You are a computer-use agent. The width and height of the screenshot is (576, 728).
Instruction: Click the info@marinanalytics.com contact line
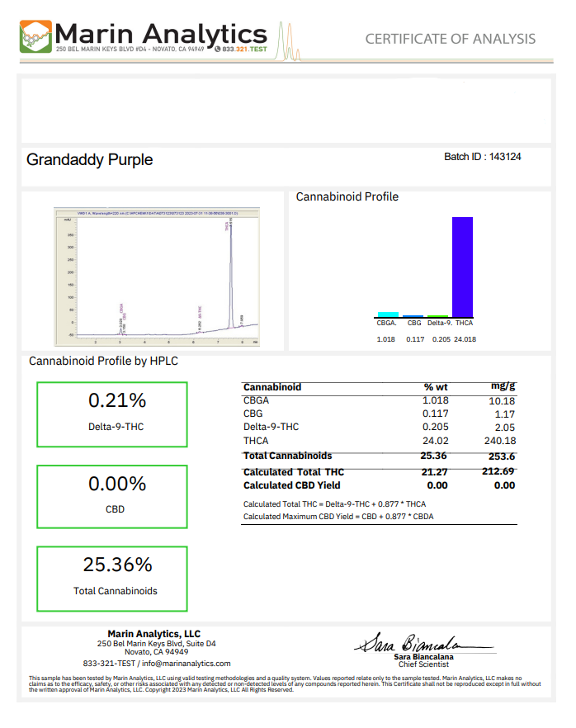coord(157,664)
